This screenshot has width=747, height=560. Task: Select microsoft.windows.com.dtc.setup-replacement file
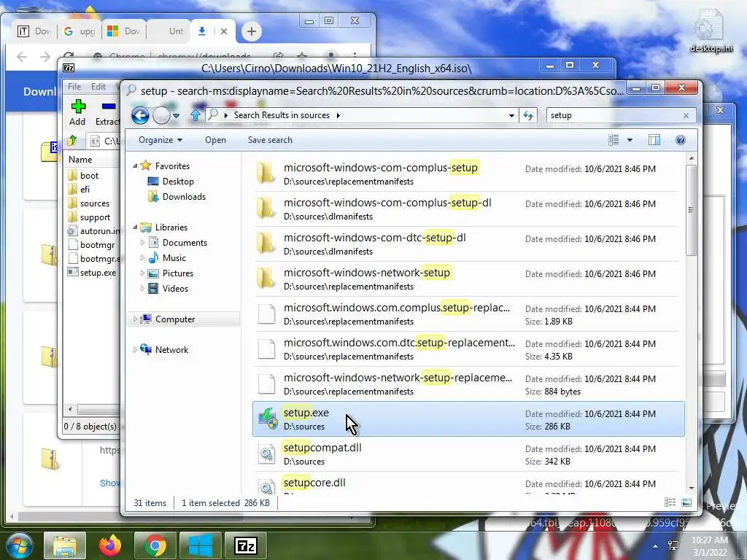tap(467, 349)
